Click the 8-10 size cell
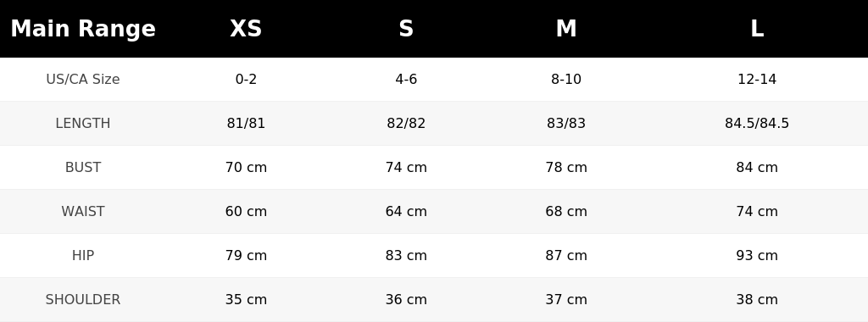The height and width of the screenshot is (322, 868). pos(565,79)
